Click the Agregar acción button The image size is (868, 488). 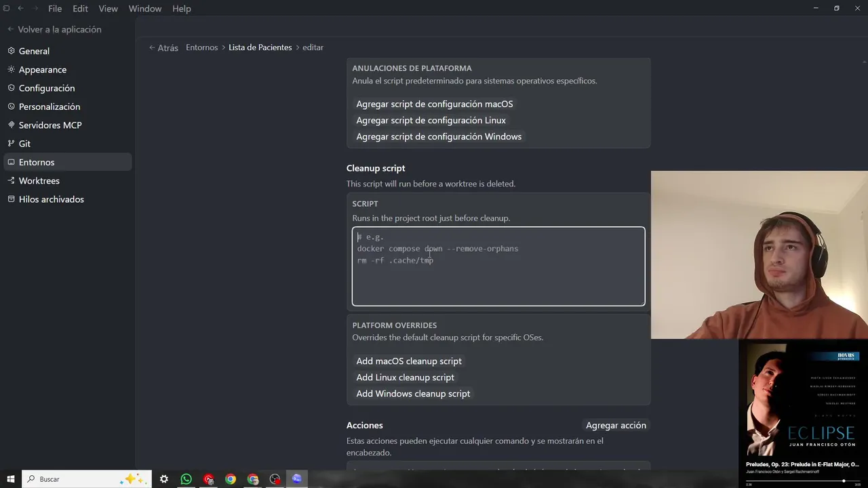click(616, 425)
